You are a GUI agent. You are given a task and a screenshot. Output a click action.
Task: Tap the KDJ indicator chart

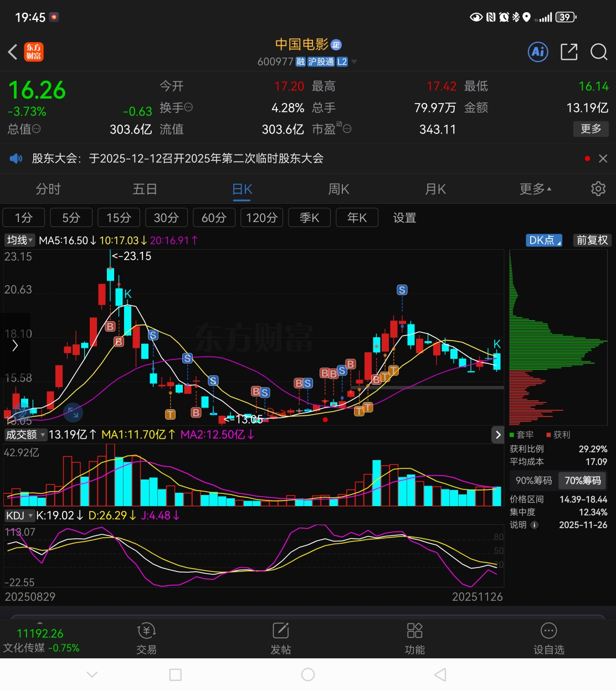(254, 556)
